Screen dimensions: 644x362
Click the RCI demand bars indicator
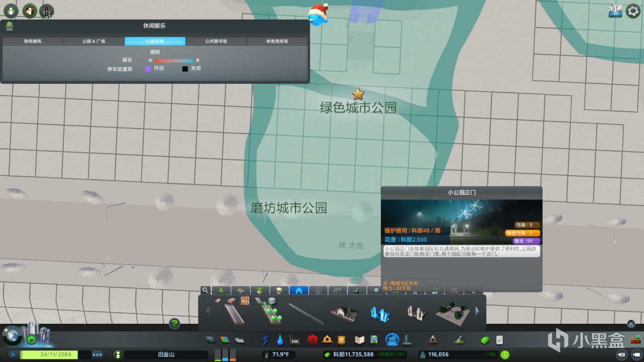[224, 354]
